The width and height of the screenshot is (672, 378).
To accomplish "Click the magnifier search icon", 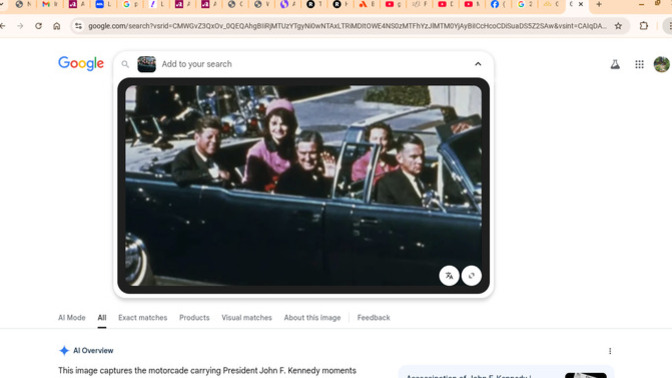I will point(125,64).
